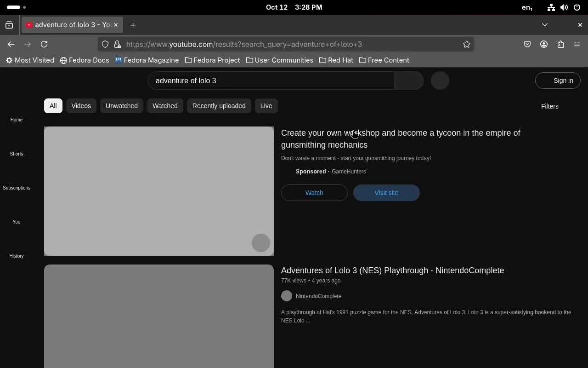Switch the en keyboard input source
This screenshot has height=368, width=588.
pyautogui.click(x=527, y=7)
